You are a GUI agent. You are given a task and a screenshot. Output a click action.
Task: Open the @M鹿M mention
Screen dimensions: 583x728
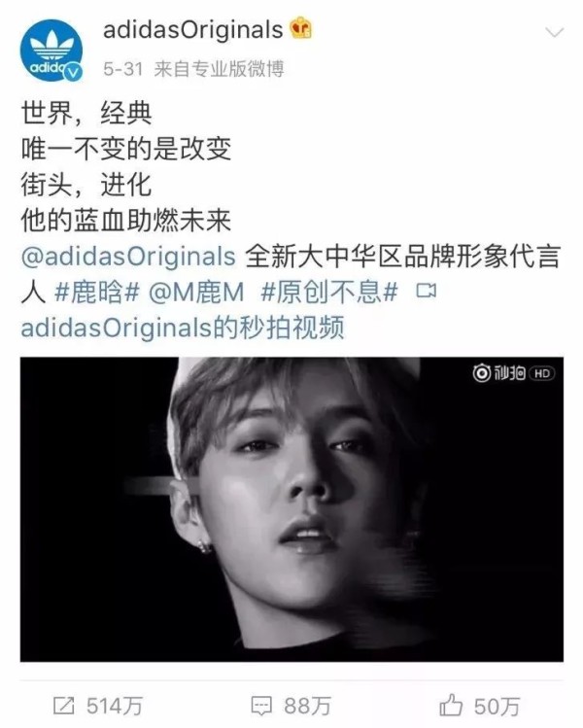pos(196,293)
